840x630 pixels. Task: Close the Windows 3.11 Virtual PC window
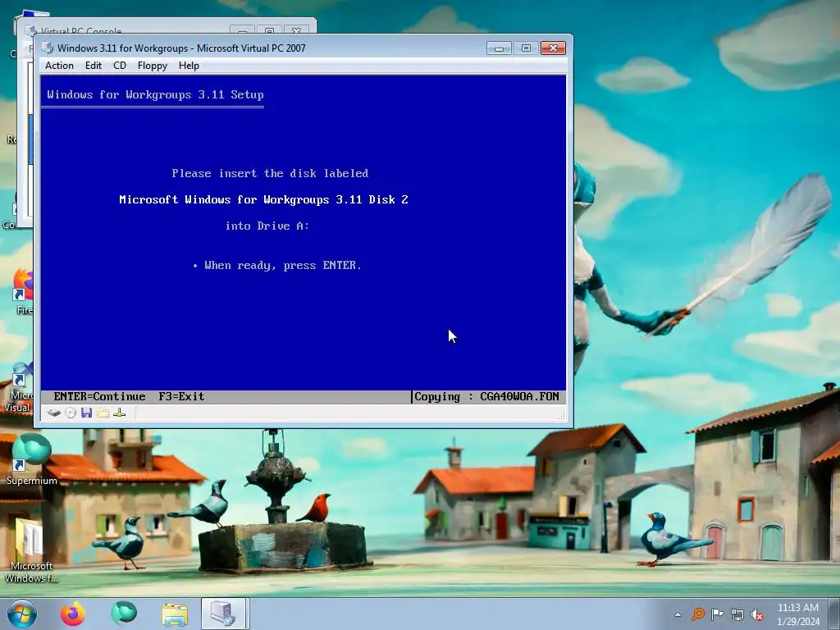click(553, 48)
